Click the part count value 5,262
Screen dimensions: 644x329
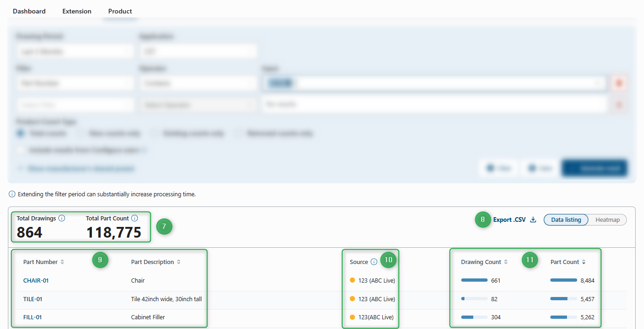coord(587,317)
